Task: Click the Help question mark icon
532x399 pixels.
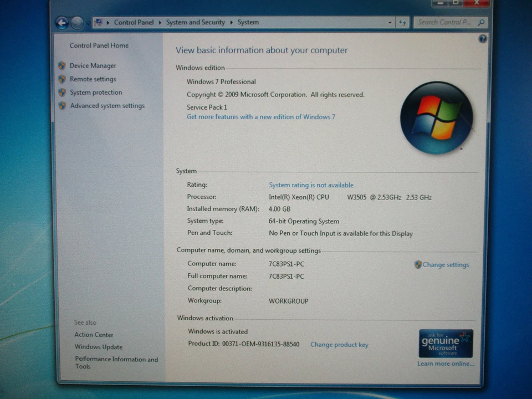Action: coord(482,39)
